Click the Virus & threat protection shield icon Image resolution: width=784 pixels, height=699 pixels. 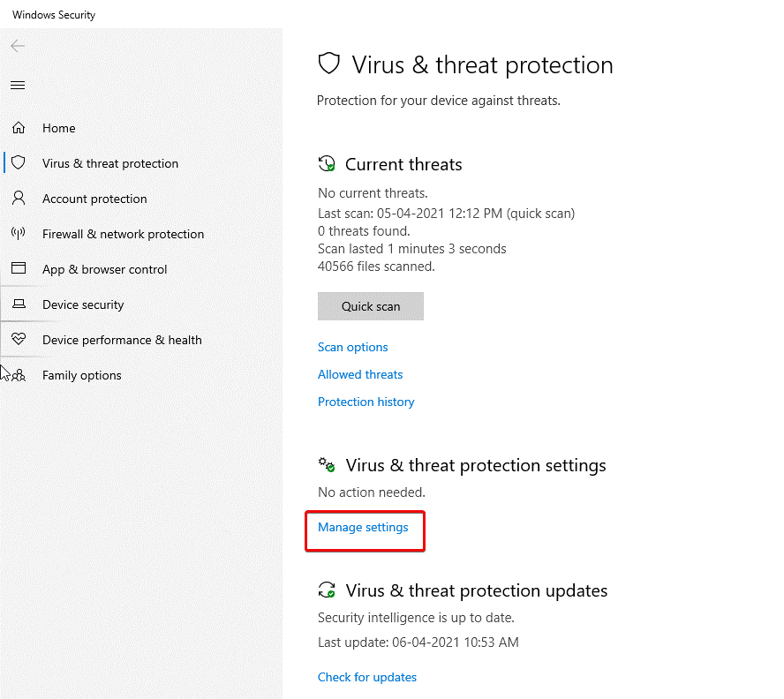click(x=19, y=163)
